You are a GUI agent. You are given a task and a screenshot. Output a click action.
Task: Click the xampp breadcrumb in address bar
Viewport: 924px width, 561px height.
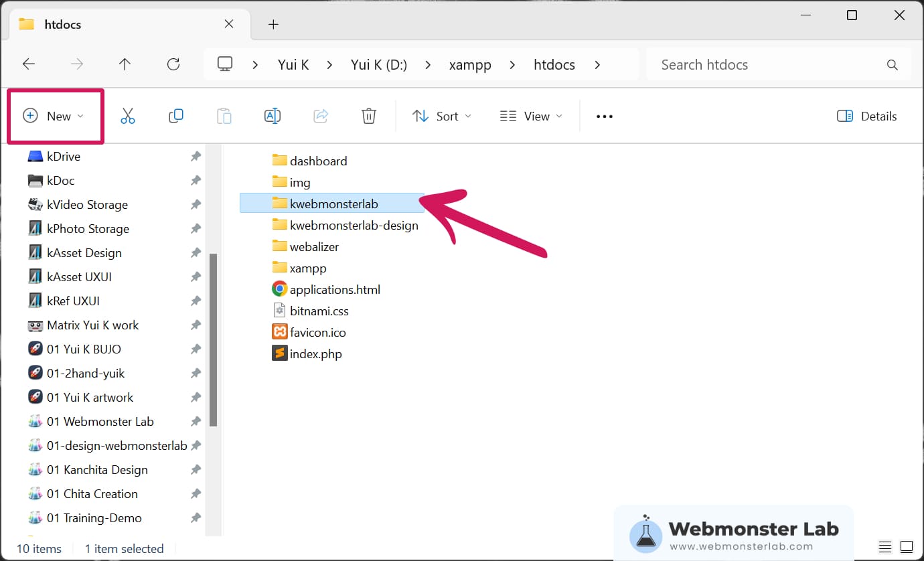[470, 65]
